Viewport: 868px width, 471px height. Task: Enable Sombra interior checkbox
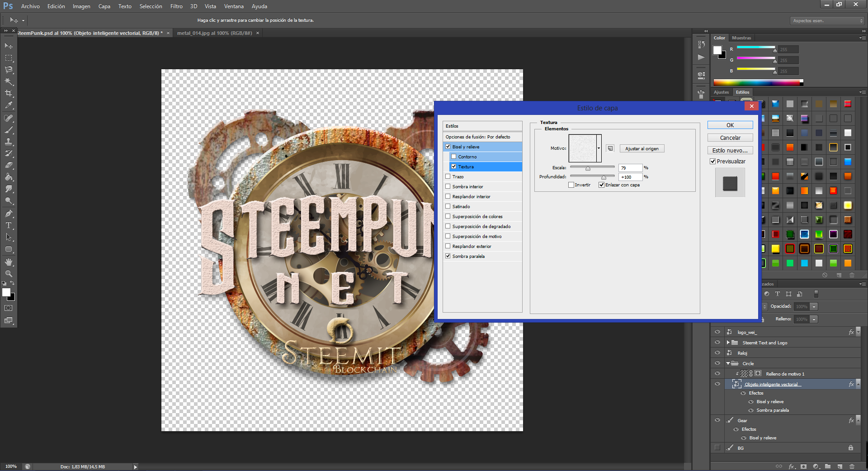(x=448, y=186)
